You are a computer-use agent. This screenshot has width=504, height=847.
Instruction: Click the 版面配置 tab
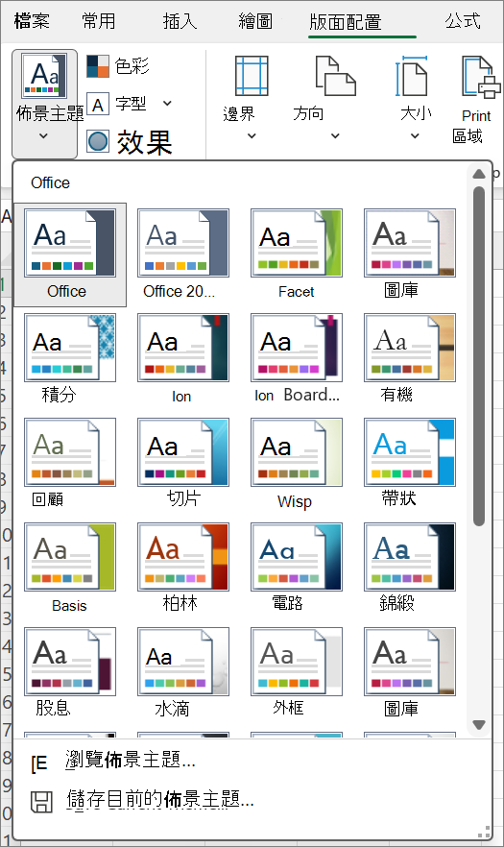click(x=346, y=22)
